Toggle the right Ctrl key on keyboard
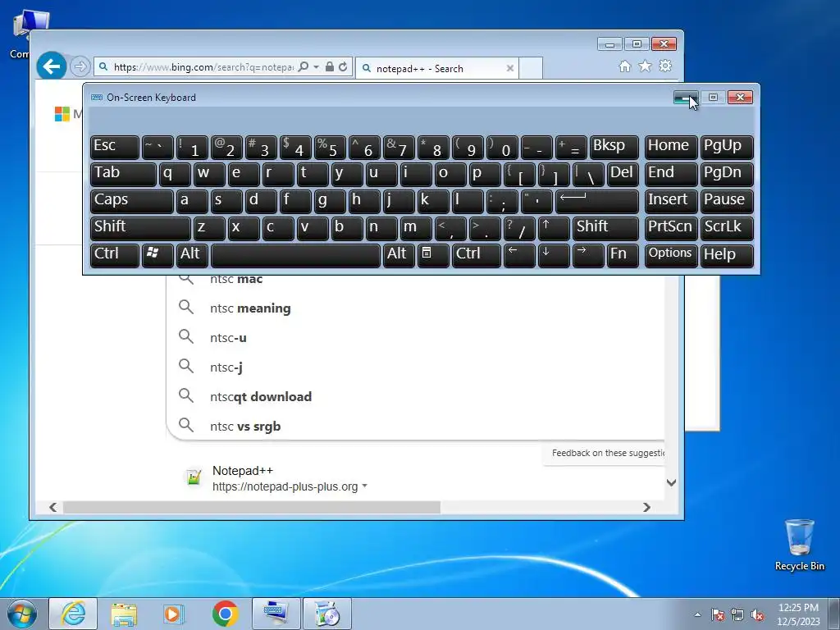This screenshot has height=630, width=840. (x=477, y=255)
